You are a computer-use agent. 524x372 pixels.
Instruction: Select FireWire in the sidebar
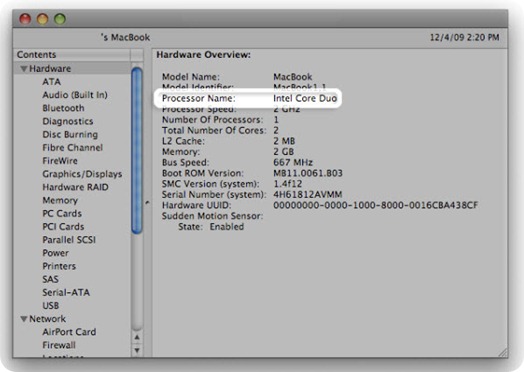(x=60, y=161)
